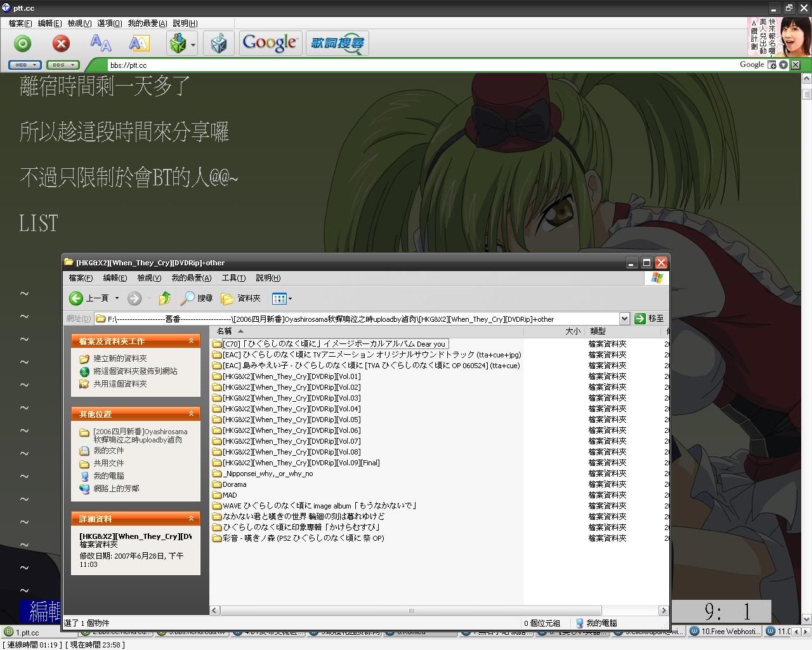The height and width of the screenshot is (650, 812).
Task: Click 將這個資料夾發佈到網站 link
Action: coord(135,371)
